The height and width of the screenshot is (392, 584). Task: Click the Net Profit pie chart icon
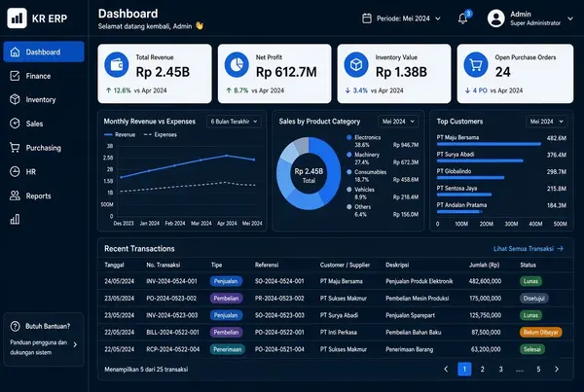point(237,65)
